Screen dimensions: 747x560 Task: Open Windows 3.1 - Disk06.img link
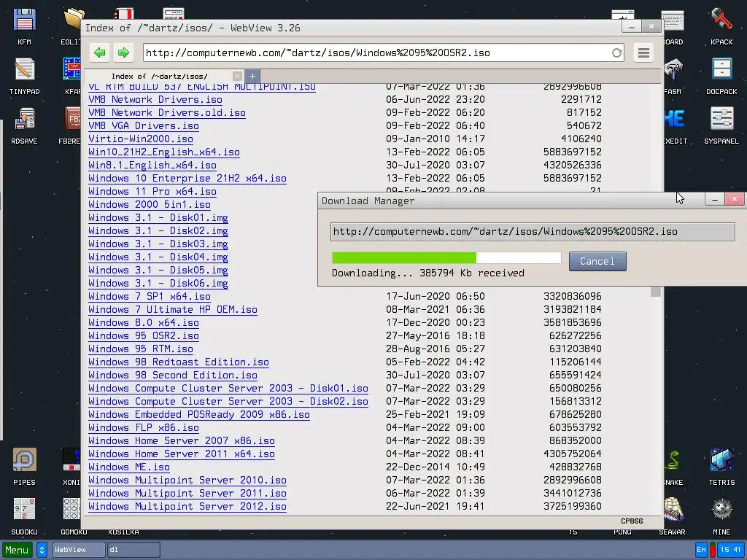pos(158,284)
